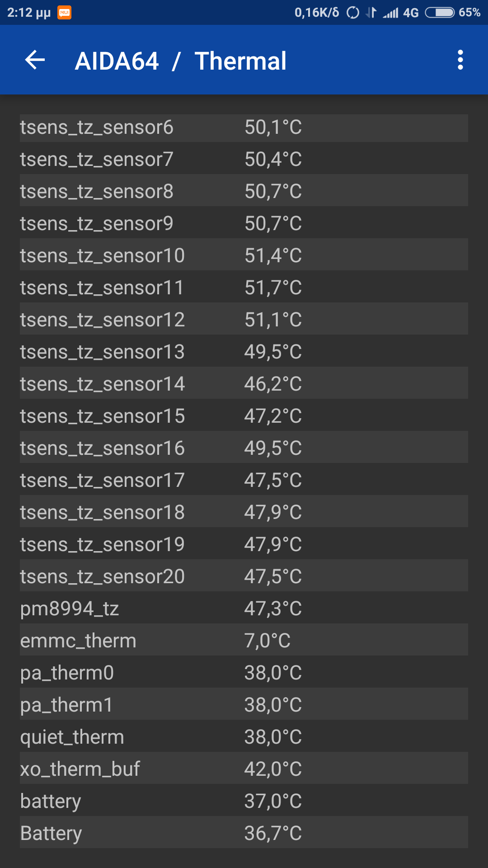
Task: Select the tsens_tz_sensor6 row
Action: tap(244, 128)
